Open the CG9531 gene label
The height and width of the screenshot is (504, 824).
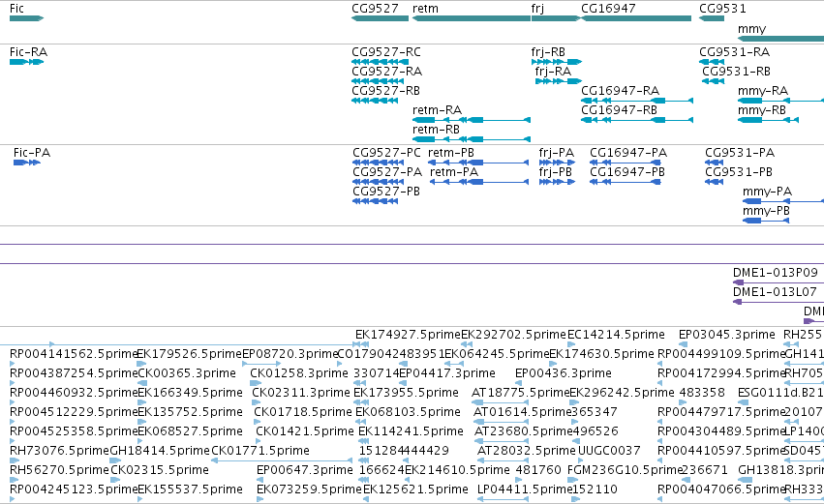click(x=722, y=9)
